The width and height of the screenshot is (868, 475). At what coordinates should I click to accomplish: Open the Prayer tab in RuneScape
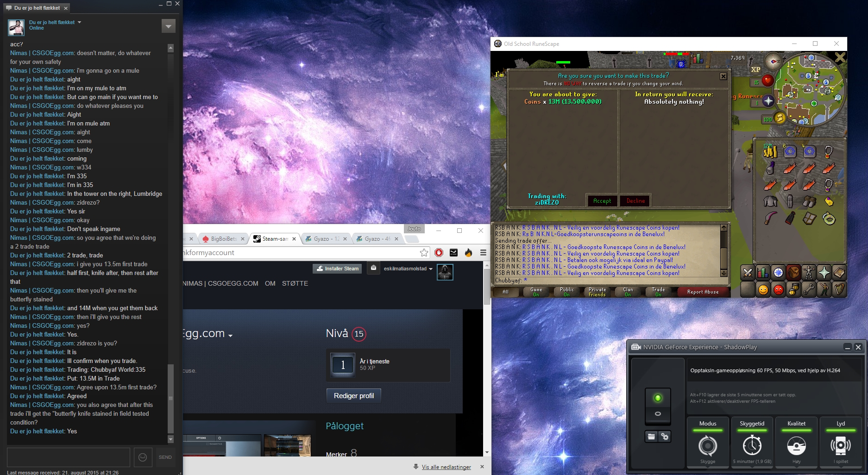tap(824, 273)
